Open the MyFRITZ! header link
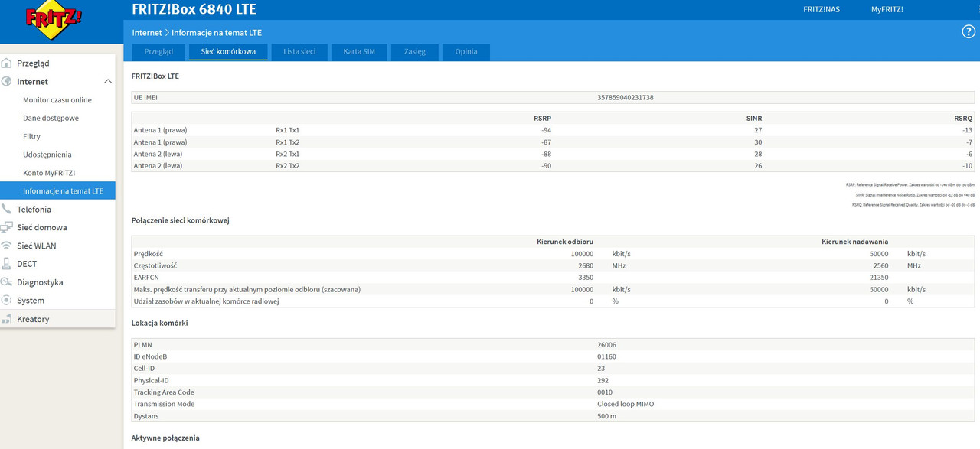This screenshot has height=449, width=980. (887, 10)
